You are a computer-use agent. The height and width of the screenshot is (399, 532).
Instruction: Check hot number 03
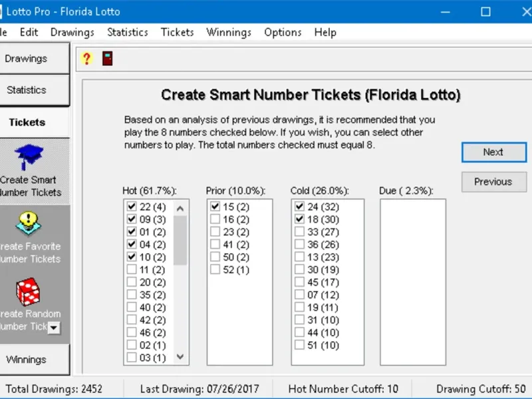pyautogui.click(x=132, y=357)
